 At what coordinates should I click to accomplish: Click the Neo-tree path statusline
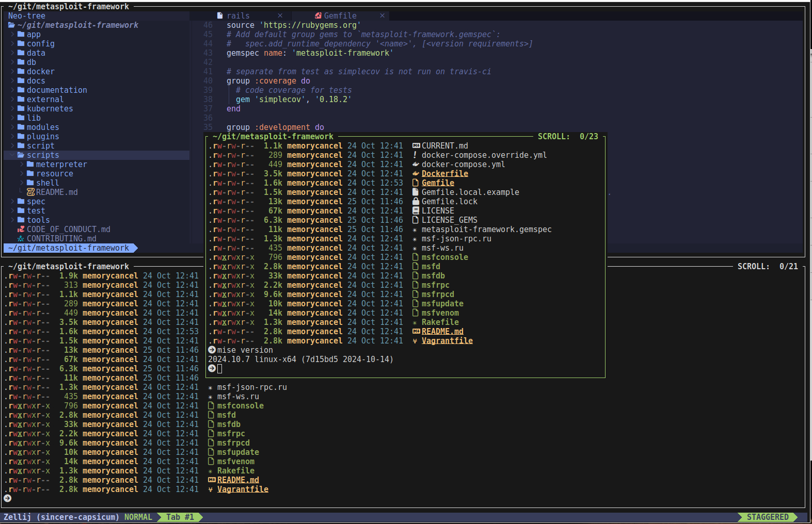71,248
